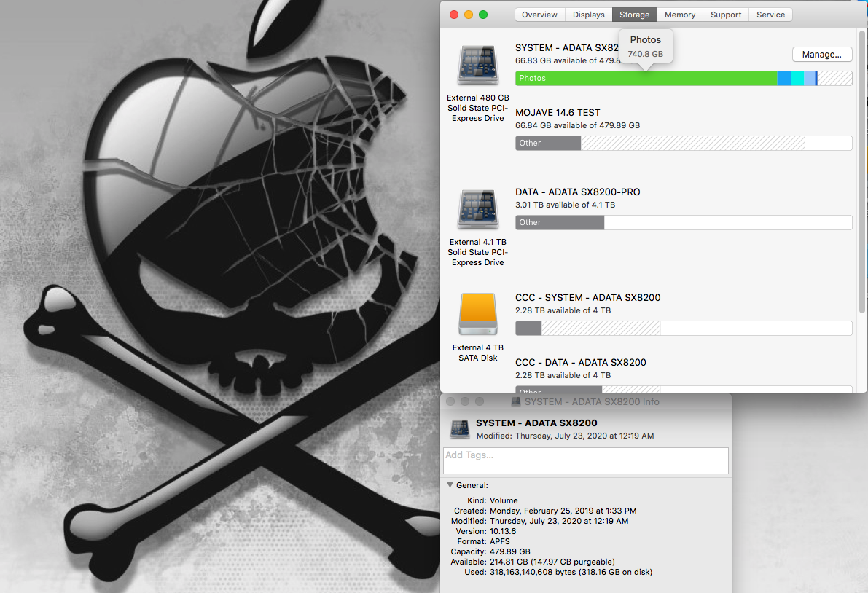The width and height of the screenshot is (868, 593).
Task: Minimize the About This Mac window
Action: (x=469, y=15)
